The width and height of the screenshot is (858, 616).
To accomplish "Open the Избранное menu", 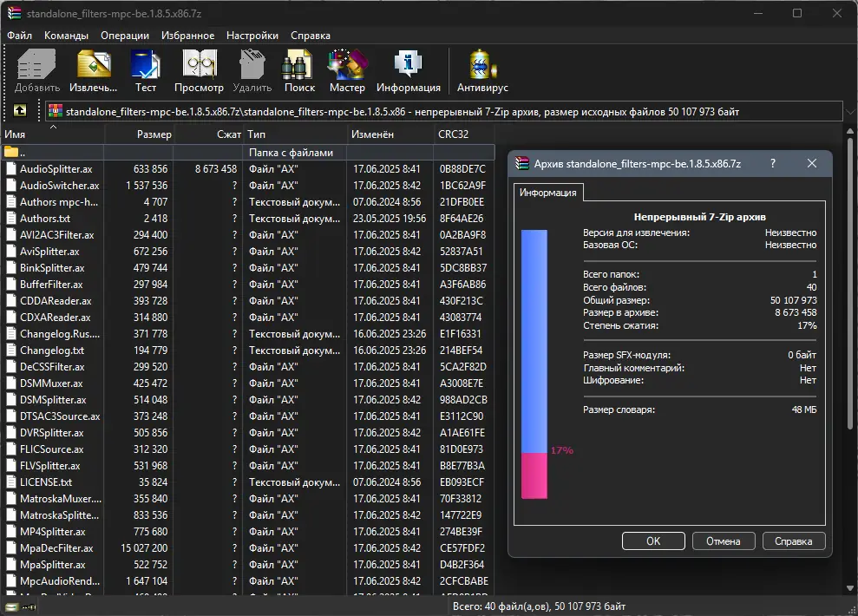I will coord(187,36).
